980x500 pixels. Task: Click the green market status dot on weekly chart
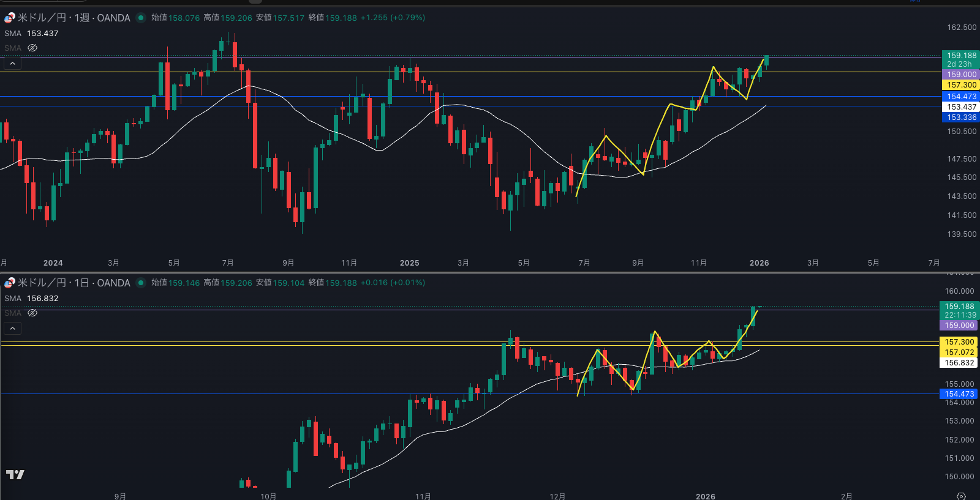click(141, 18)
